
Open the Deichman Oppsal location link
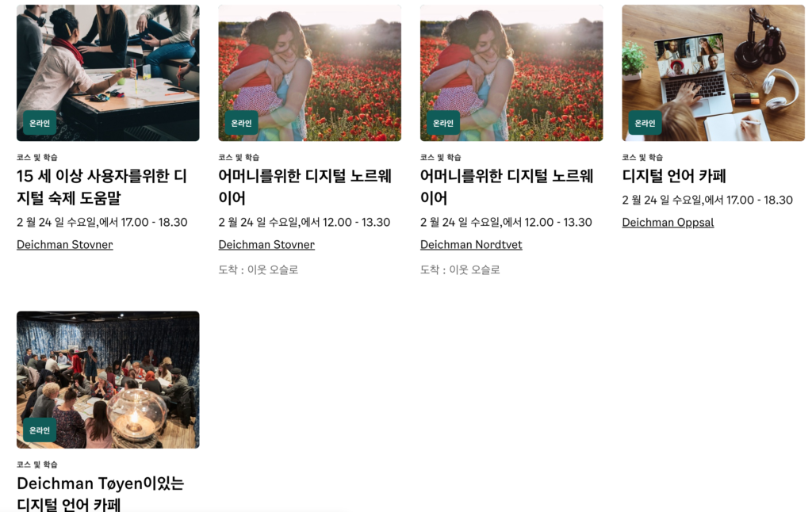(668, 223)
